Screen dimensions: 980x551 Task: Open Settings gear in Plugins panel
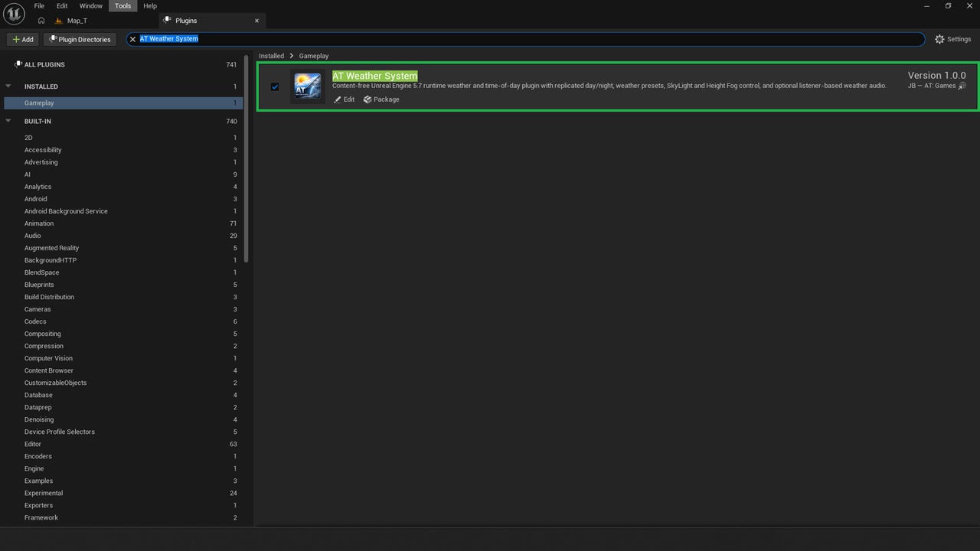click(952, 39)
